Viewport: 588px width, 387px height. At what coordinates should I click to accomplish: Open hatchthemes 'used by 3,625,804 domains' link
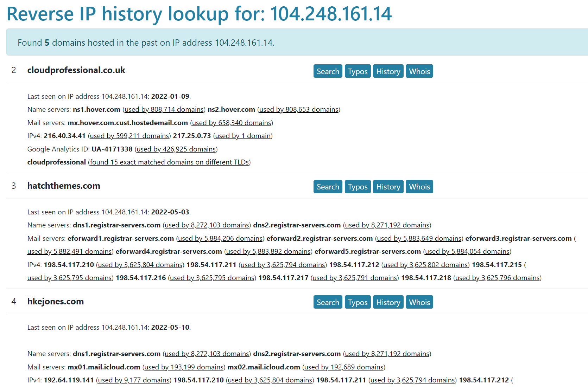pyautogui.click(x=140, y=265)
